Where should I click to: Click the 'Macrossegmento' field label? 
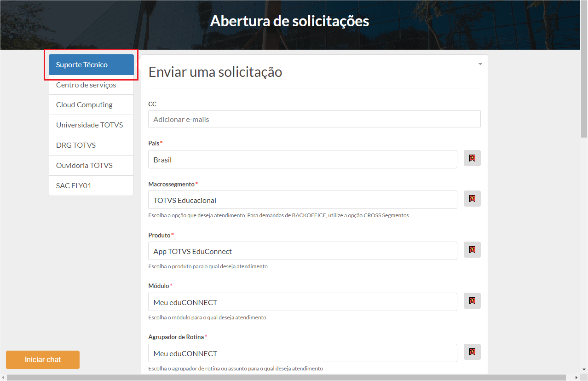(172, 184)
